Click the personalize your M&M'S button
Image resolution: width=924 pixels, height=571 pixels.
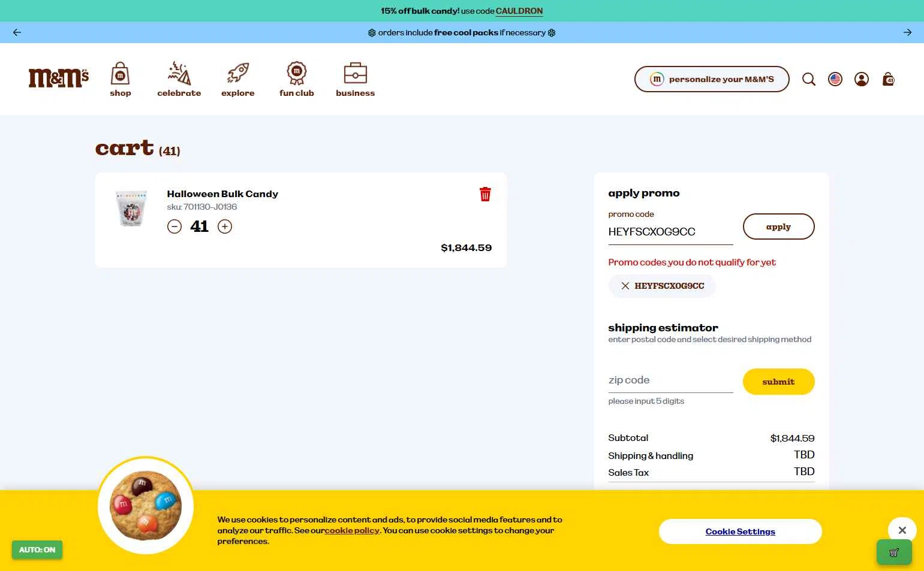712,79
